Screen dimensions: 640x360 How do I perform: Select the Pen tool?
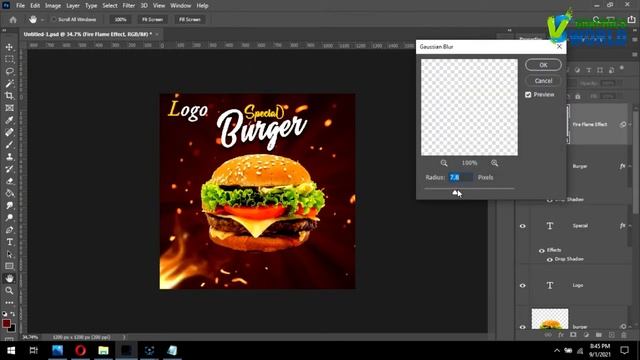(x=9, y=230)
